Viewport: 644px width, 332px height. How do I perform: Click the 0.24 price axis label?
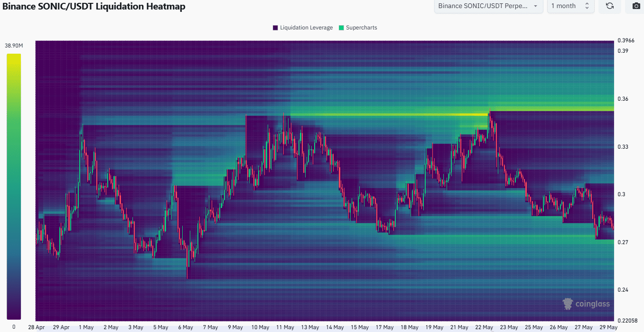click(623, 290)
